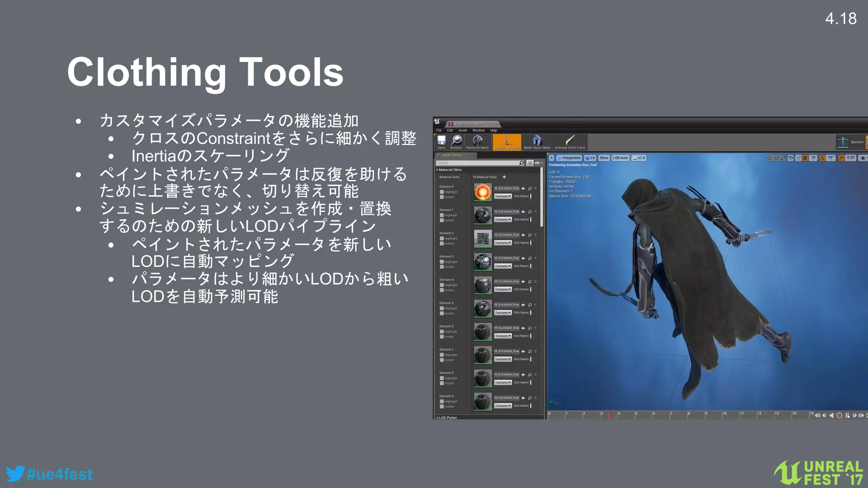The width and height of the screenshot is (868, 488).
Task: Click the record animation button
Action: tap(839, 416)
